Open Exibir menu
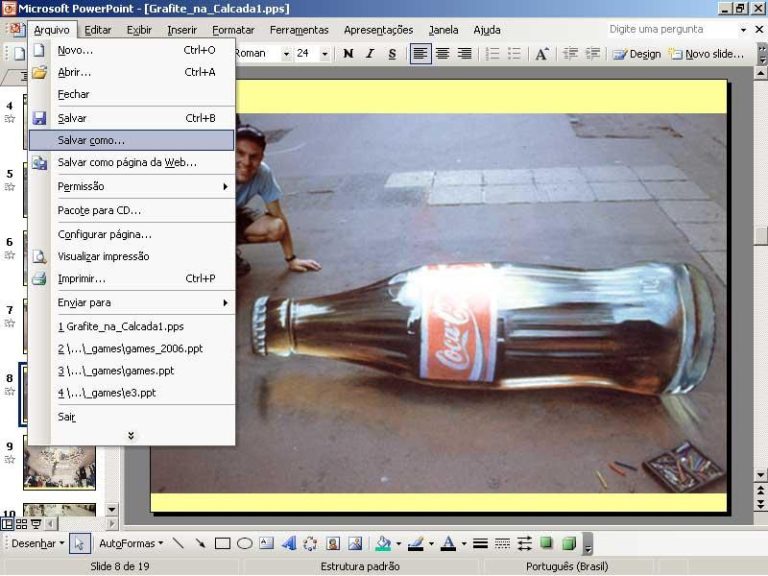The image size is (768, 576). [139, 30]
